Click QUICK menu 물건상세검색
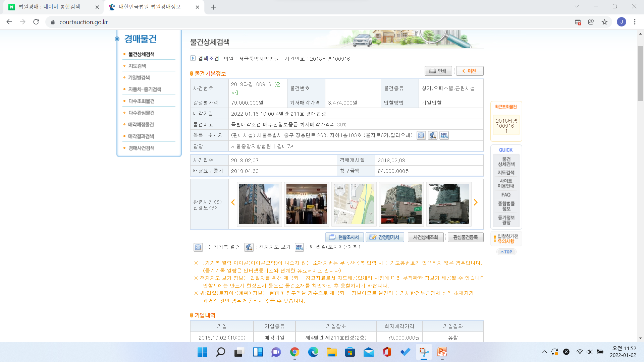Image resolution: width=644 pixels, height=362 pixels. click(506, 162)
